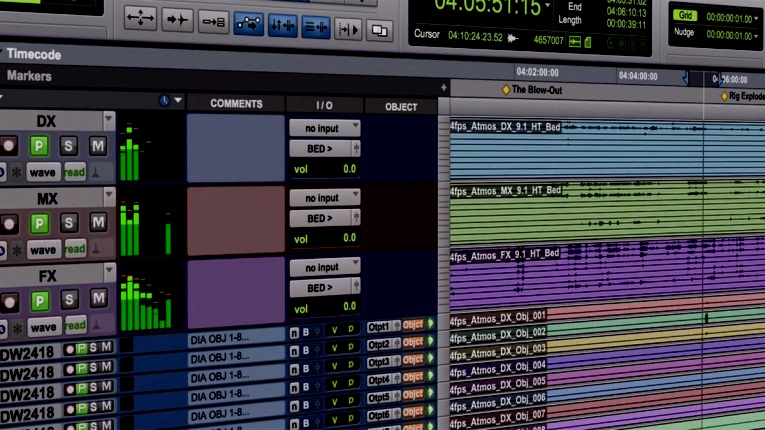
Task: Select 'The Blow-Out' timeline marker
Action: [x=532, y=90]
